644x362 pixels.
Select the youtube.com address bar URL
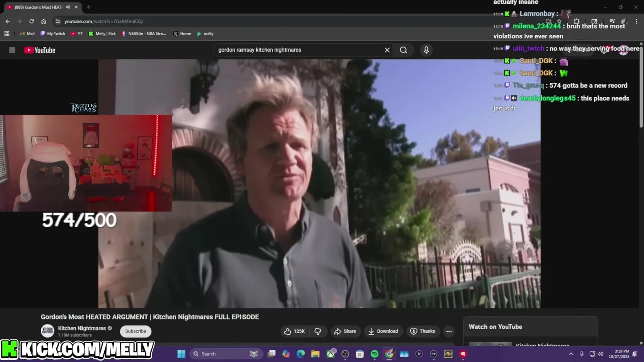tap(104, 21)
